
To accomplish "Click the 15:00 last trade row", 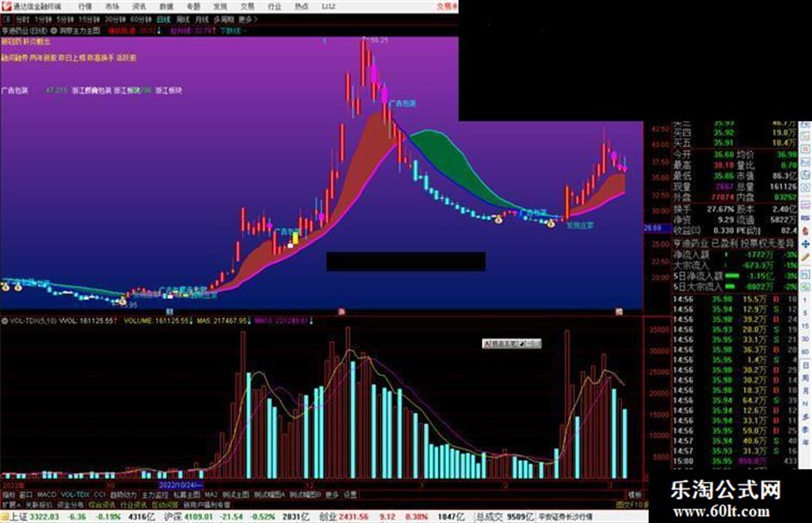I will coord(735,461).
